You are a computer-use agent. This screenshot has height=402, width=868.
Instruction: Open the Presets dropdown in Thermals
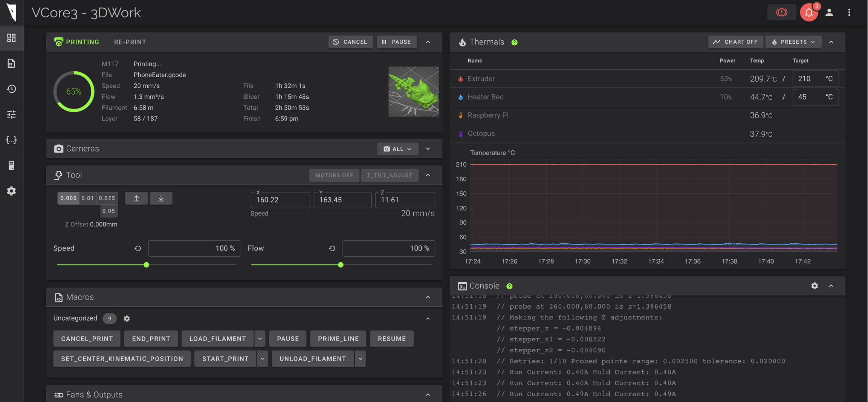793,42
